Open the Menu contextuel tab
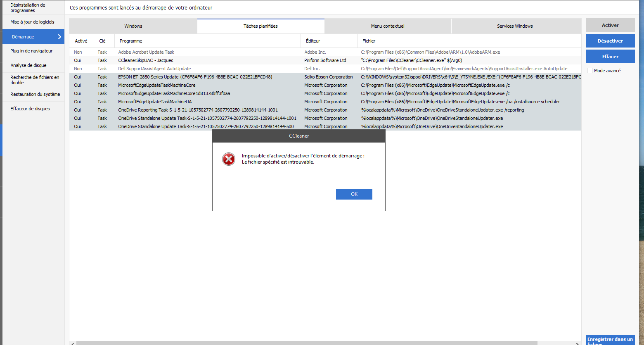 click(x=388, y=26)
